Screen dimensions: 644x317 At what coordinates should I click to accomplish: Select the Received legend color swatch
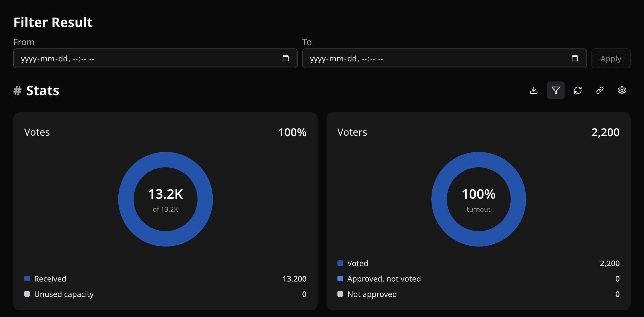click(x=27, y=278)
